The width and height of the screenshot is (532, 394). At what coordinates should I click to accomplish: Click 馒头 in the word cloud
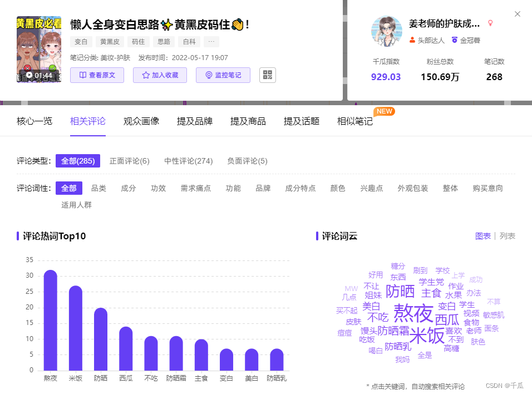[x=369, y=331]
